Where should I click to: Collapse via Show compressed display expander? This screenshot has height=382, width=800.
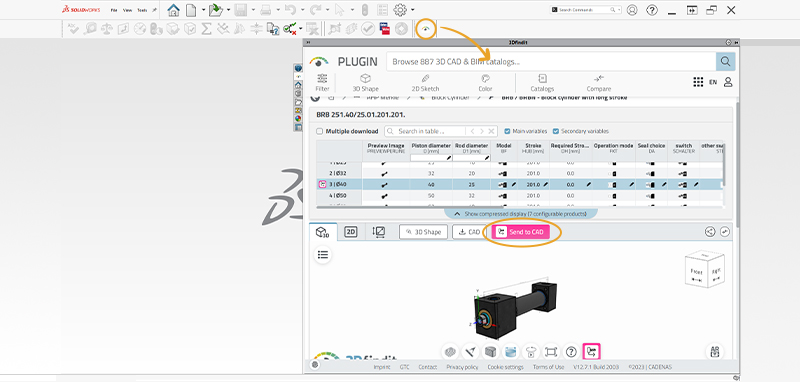point(520,214)
